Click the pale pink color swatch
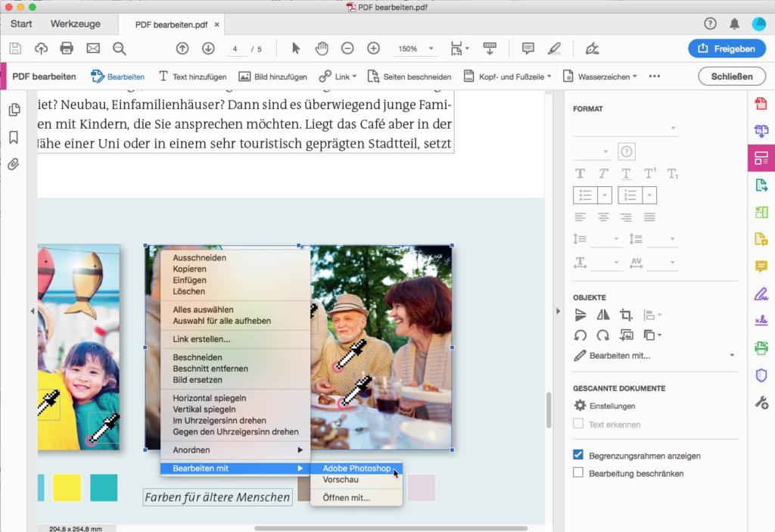The height and width of the screenshot is (532, 775). click(422, 487)
